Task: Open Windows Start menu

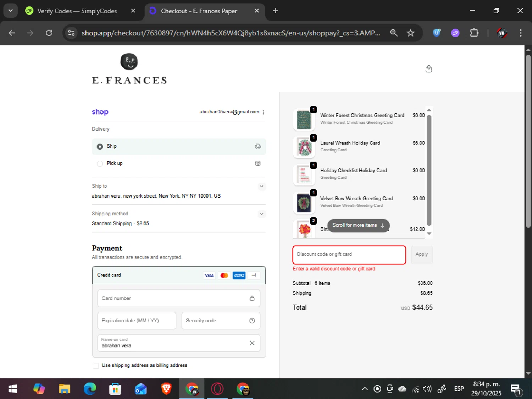Action: 12,389
